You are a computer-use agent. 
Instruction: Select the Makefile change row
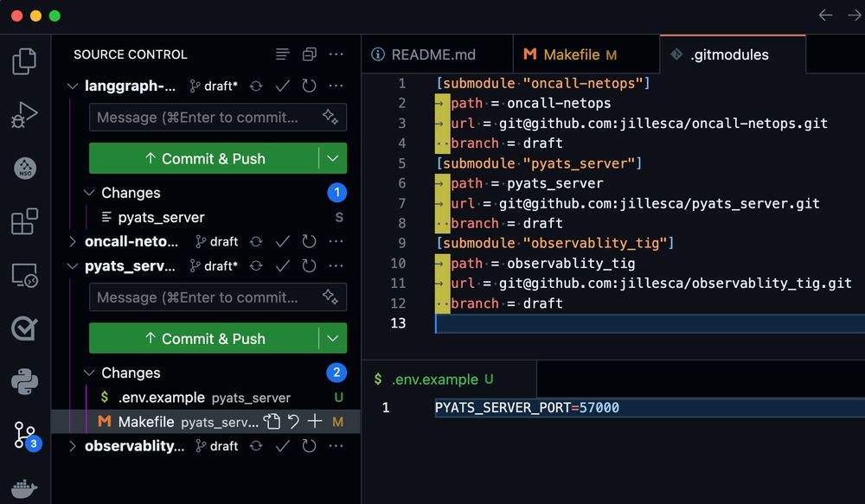206,422
